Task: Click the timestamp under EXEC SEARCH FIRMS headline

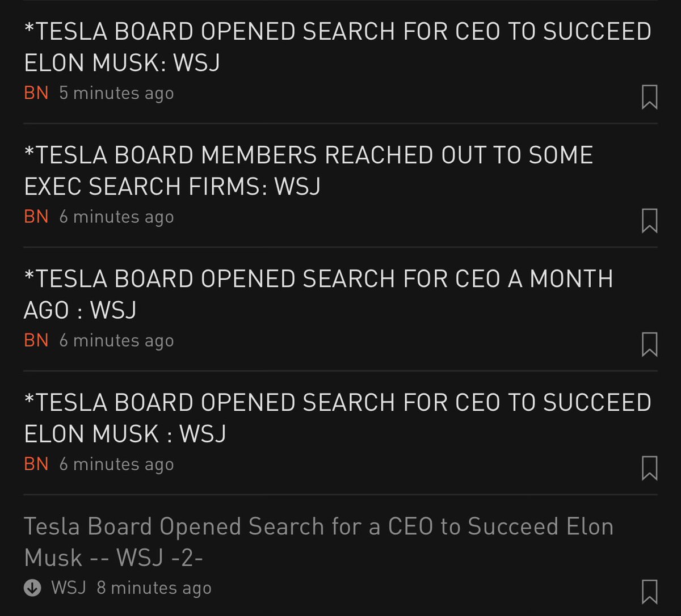Action: tap(116, 217)
